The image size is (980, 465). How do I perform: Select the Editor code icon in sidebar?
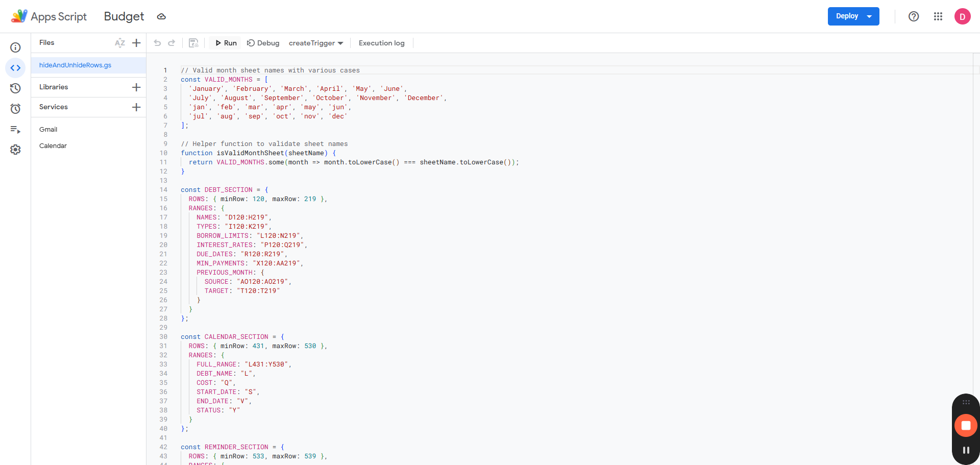coord(15,68)
